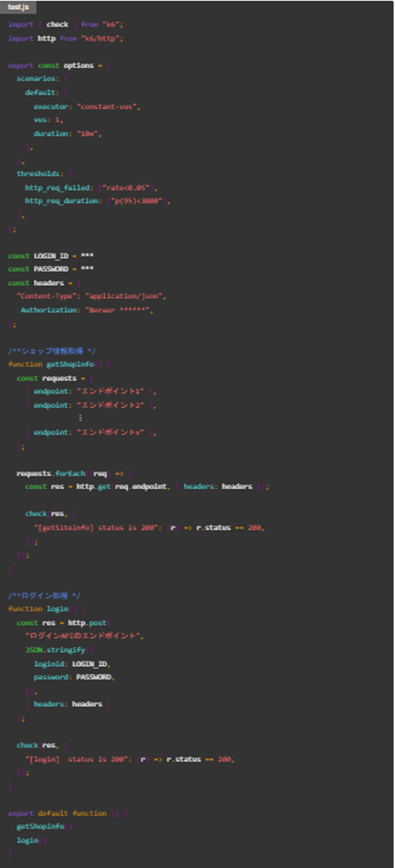
Task: Click the 'const LOGIN_ID' declaration
Action: point(51,256)
